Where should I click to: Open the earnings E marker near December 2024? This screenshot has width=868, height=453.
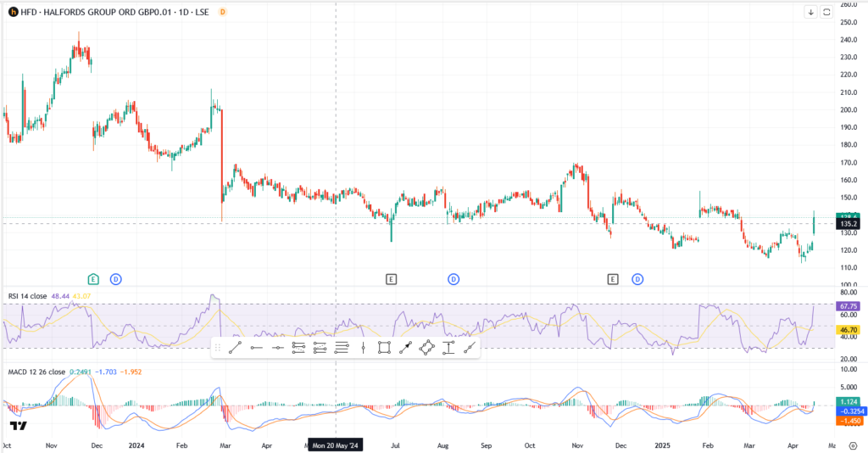613,279
